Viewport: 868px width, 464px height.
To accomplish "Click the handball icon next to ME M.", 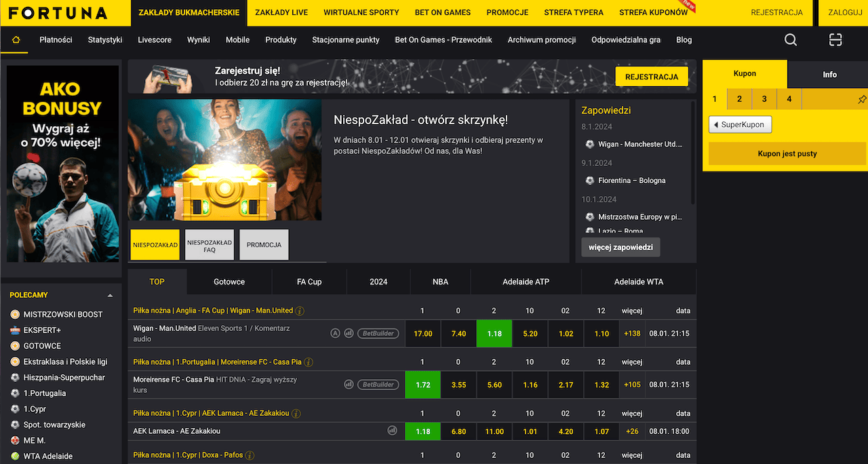I will point(15,441).
